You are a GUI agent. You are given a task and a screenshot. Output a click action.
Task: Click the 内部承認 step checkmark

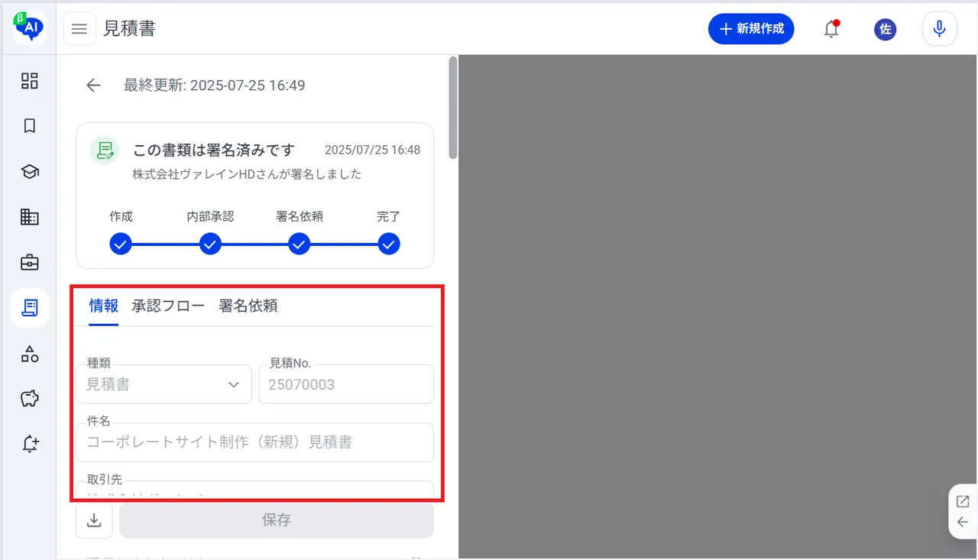pyautogui.click(x=210, y=244)
